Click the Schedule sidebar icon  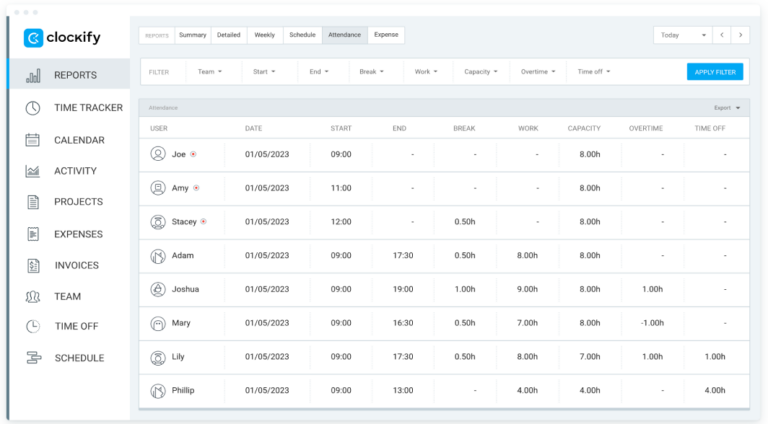[x=33, y=358]
